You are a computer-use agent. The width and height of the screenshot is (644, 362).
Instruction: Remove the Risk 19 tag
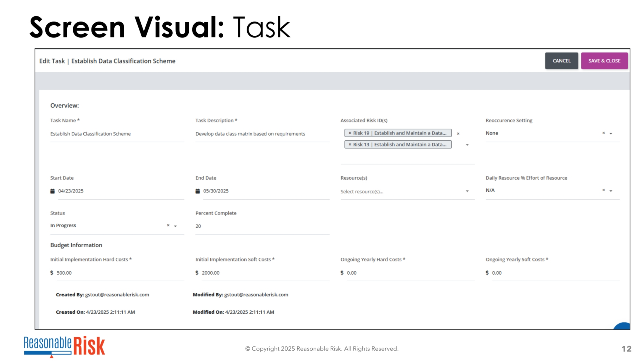pyautogui.click(x=350, y=133)
